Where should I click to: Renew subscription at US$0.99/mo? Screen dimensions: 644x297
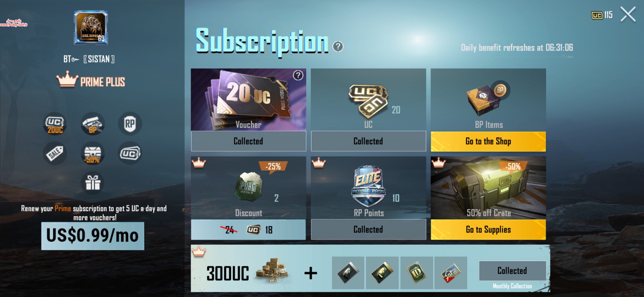[x=93, y=236]
